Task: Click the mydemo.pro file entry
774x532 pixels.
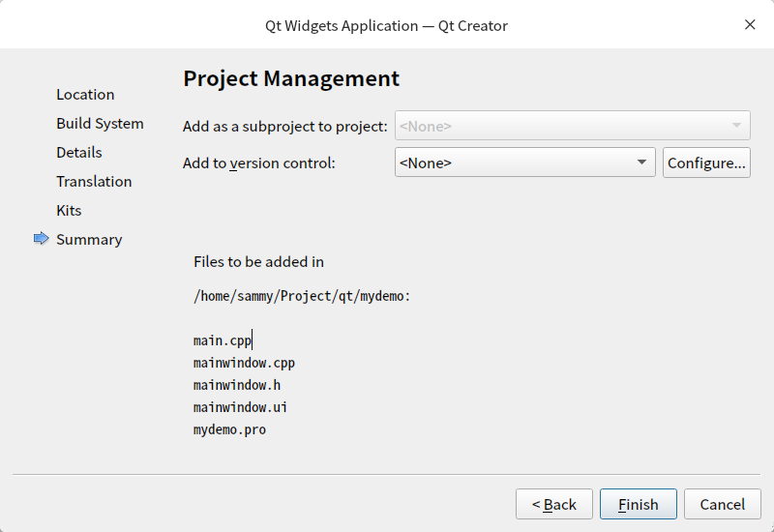Action: [229, 429]
